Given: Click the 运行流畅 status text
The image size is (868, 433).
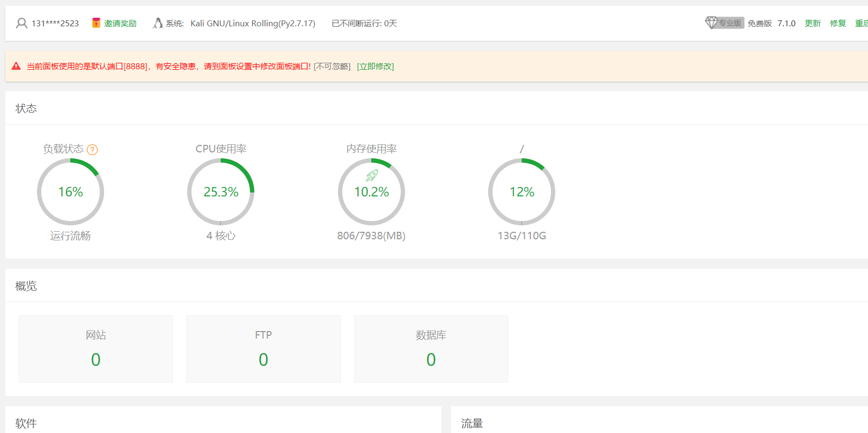Looking at the screenshot, I should tap(70, 236).
